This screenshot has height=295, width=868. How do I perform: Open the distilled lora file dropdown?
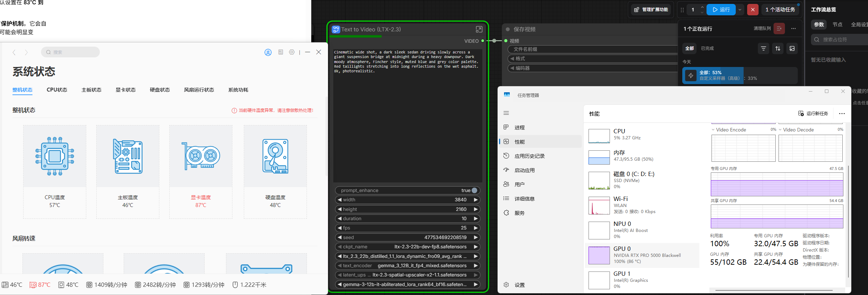407,256
